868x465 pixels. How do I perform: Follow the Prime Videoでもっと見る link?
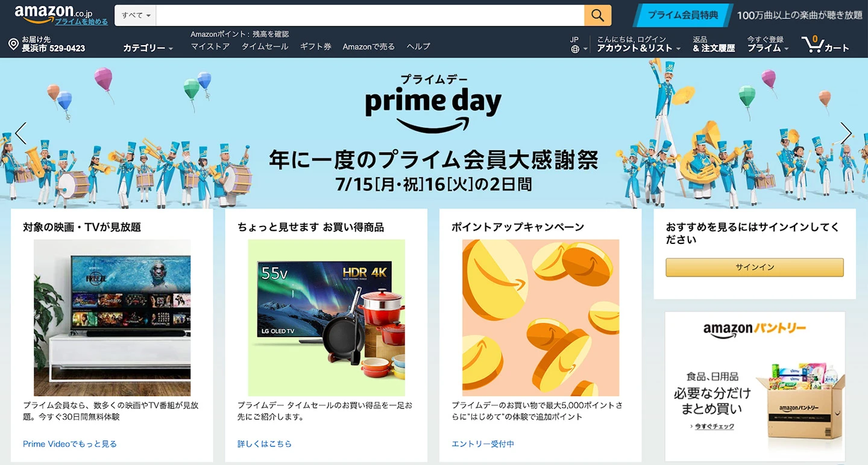70,444
